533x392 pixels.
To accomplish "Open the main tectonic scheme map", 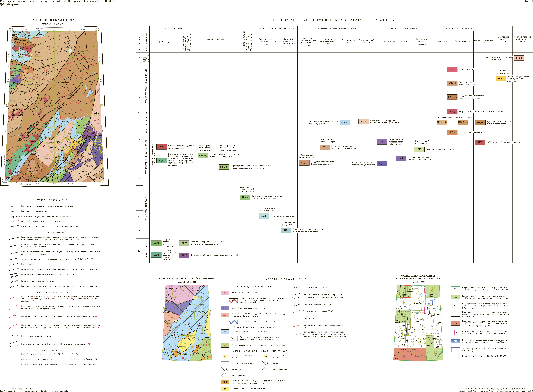I will pyautogui.click(x=54, y=106).
